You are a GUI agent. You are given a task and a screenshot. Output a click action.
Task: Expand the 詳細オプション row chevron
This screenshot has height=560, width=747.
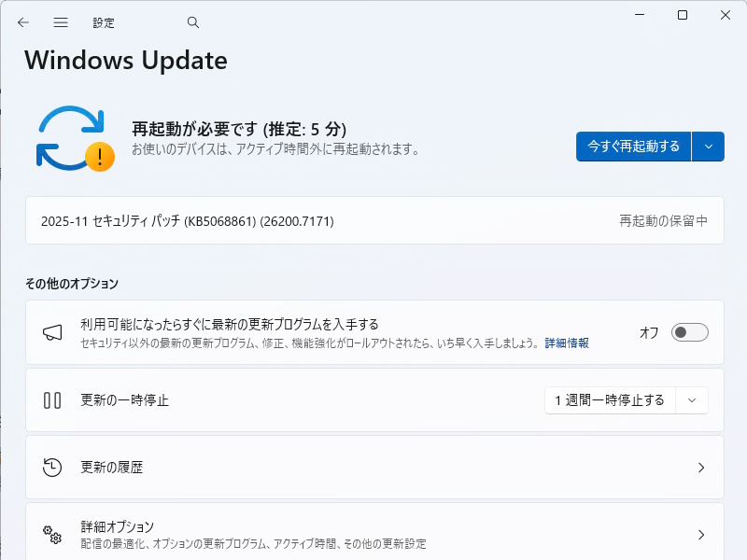(701, 535)
